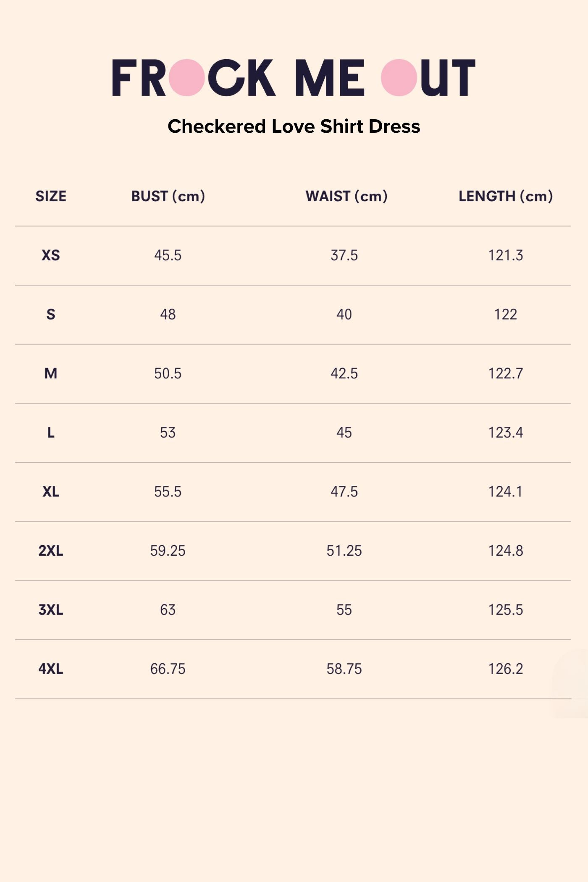Click the Frock Me Out logo
The image size is (588, 882).
click(294, 78)
